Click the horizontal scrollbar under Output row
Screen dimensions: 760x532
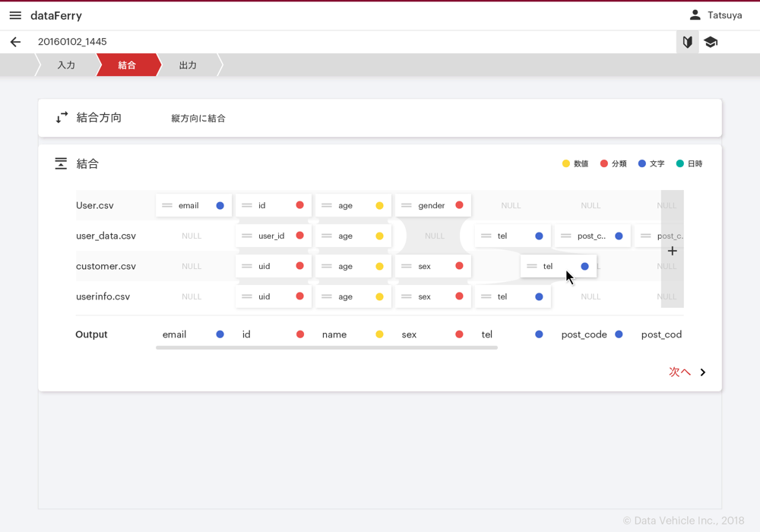[x=327, y=347]
